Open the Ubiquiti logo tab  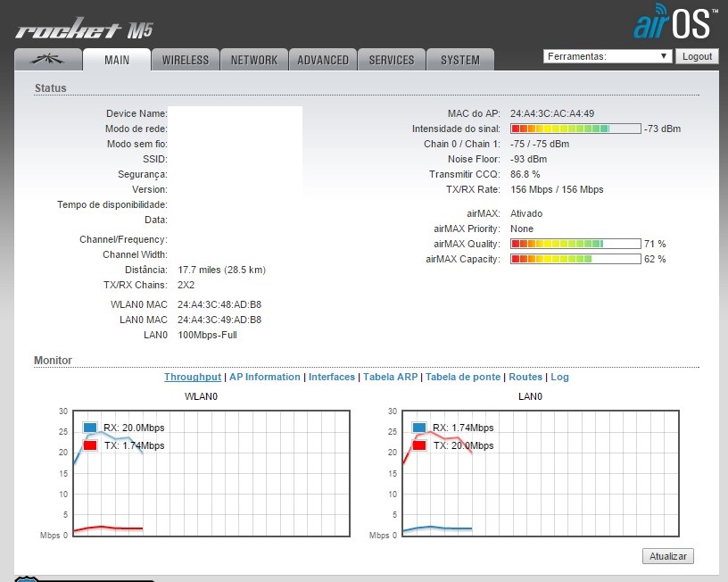(x=48, y=60)
